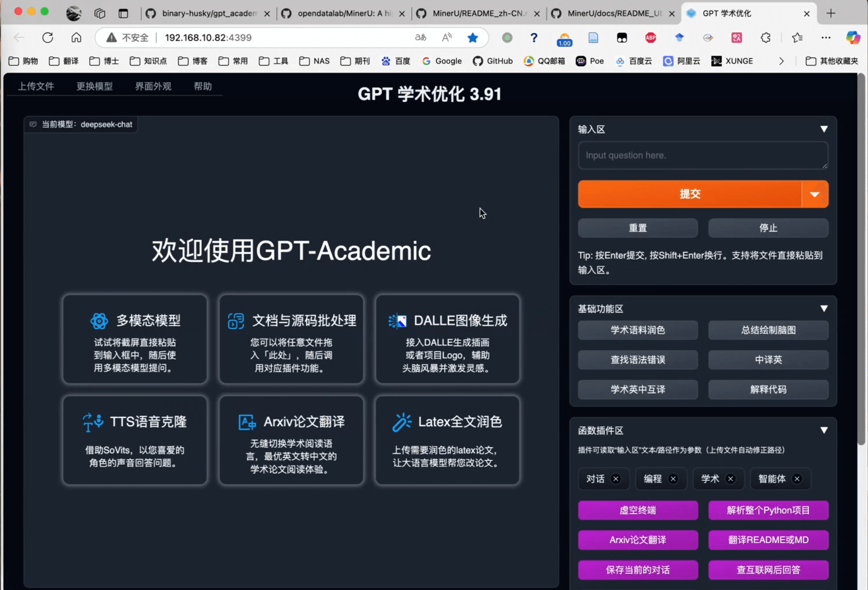Click the document batch processing card icon
This screenshot has height=590, width=868.
[x=236, y=321]
